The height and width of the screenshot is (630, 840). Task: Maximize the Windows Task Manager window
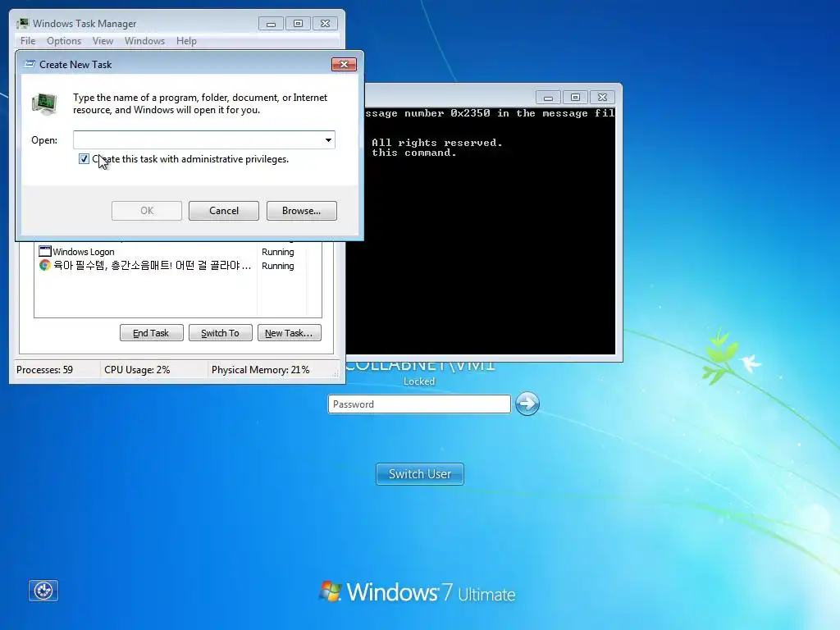(299, 24)
